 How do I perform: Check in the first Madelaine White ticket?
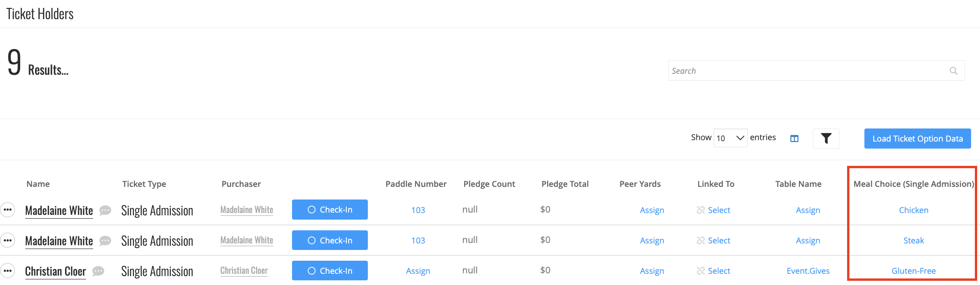click(330, 209)
